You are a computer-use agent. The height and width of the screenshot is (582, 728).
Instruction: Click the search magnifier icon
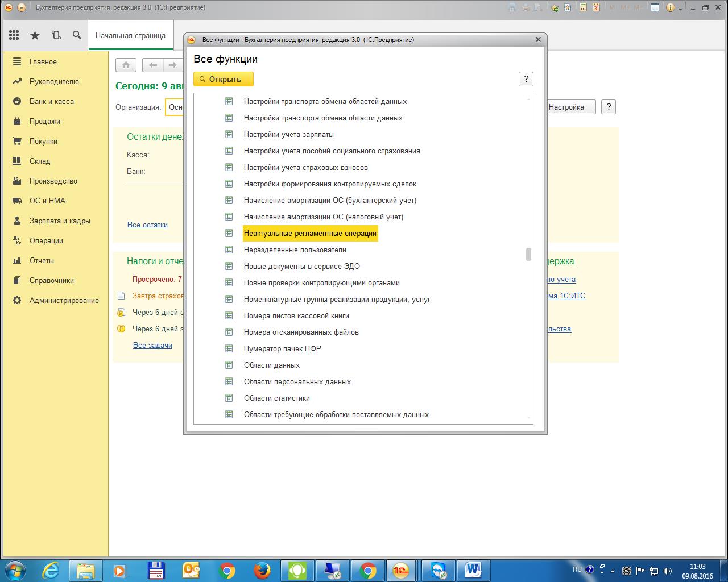(x=77, y=35)
